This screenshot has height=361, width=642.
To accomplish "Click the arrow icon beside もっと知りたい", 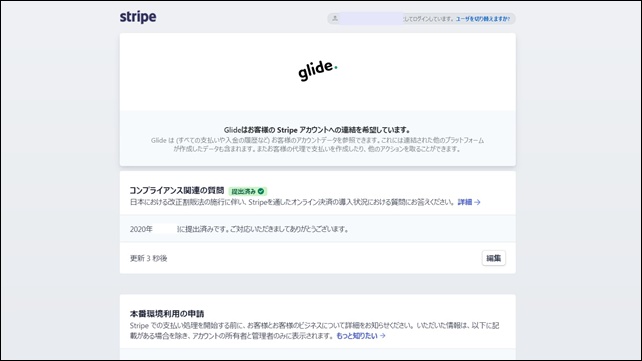I will point(382,336).
